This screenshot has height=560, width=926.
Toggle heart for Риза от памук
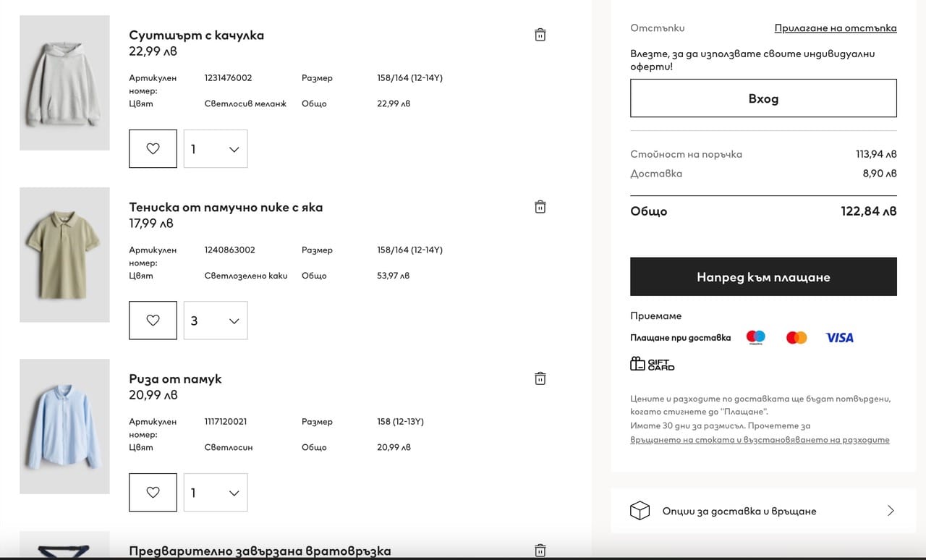tap(153, 492)
